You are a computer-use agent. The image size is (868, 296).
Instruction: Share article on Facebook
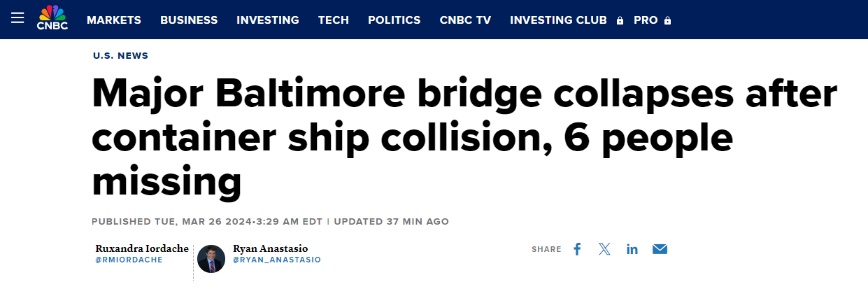click(x=577, y=249)
